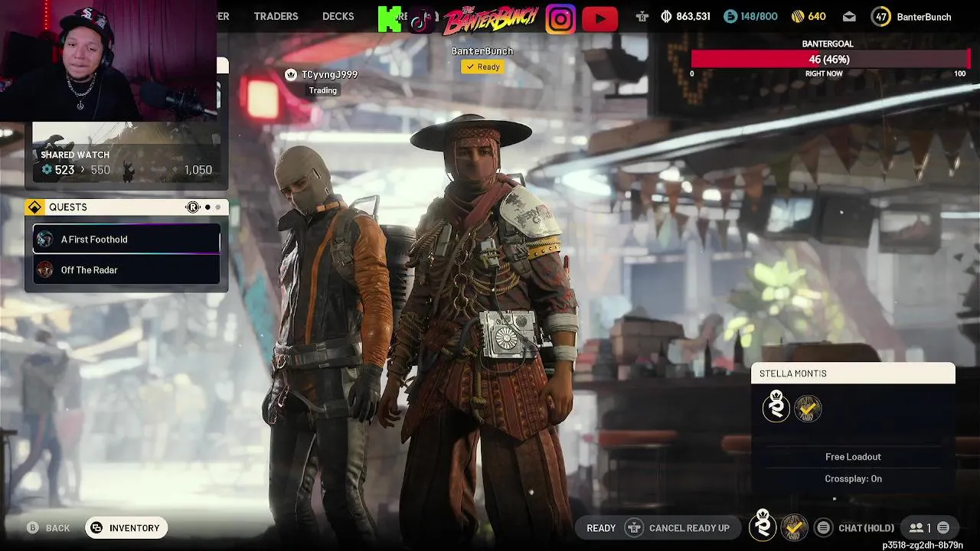Screen dimensions: 980x551
Task: Click the BanterBunch nameplate above character
Action: pyautogui.click(x=482, y=51)
